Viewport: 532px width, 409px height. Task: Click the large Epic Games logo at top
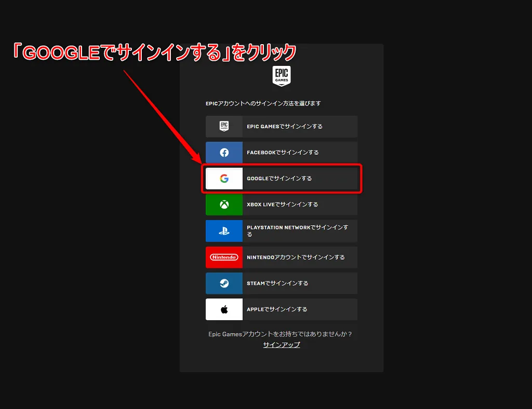pos(281,76)
